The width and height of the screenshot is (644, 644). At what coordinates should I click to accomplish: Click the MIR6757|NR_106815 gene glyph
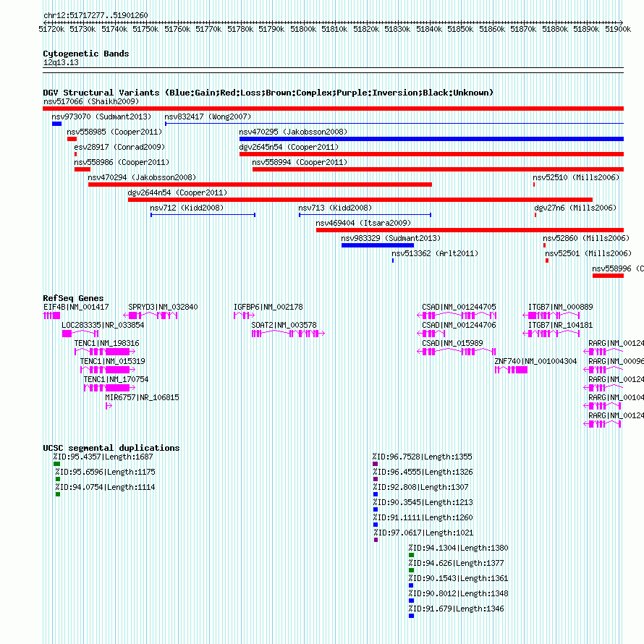pos(109,406)
